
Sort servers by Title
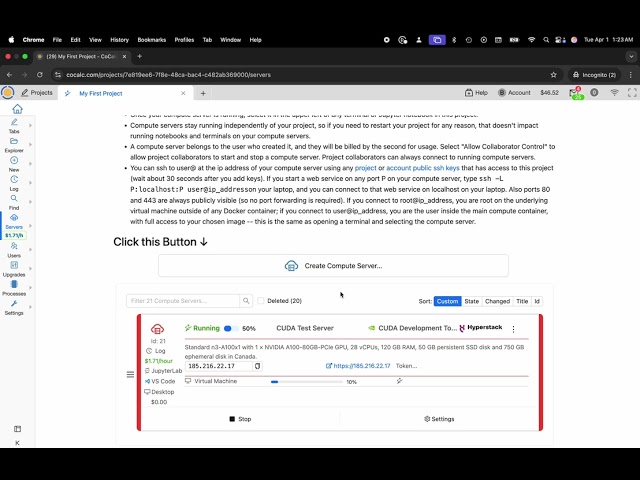pyautogui.click(x=522, y=301)
